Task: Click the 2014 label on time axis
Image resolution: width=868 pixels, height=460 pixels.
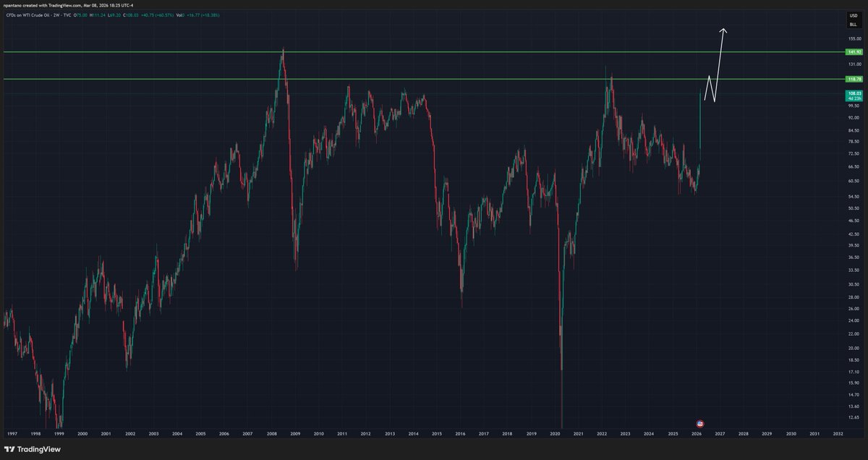Action: point(413,434)
